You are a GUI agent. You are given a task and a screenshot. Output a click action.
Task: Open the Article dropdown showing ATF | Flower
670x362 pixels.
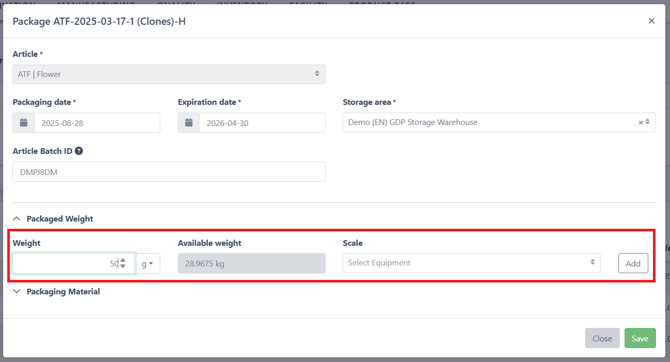pos(169,74)
